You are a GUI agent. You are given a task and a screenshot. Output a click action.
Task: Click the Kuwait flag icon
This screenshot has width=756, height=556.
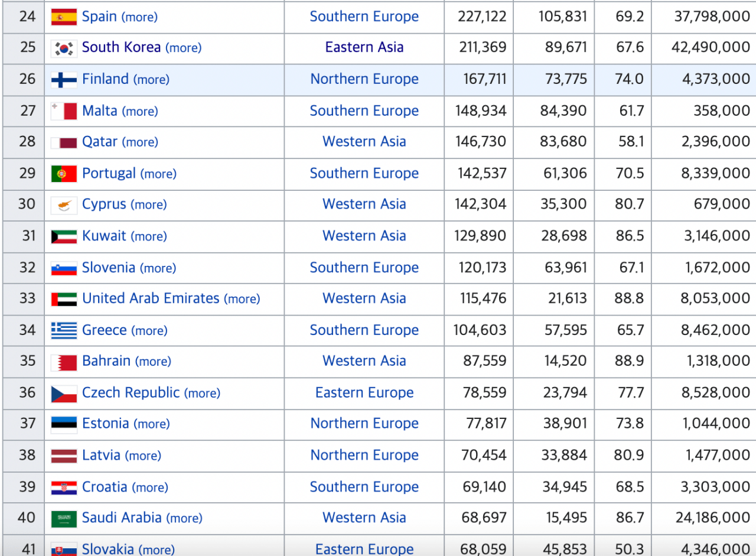coord(64,236)
